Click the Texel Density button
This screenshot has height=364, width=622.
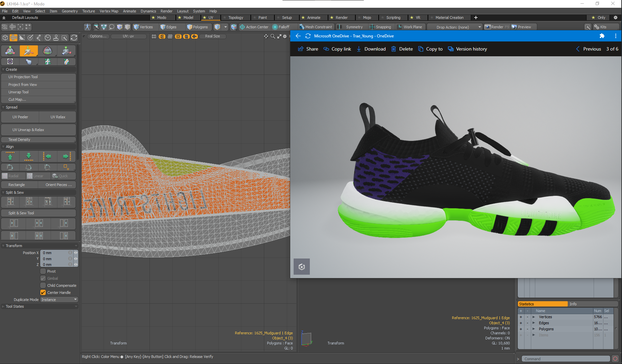(x=38, y=140)
